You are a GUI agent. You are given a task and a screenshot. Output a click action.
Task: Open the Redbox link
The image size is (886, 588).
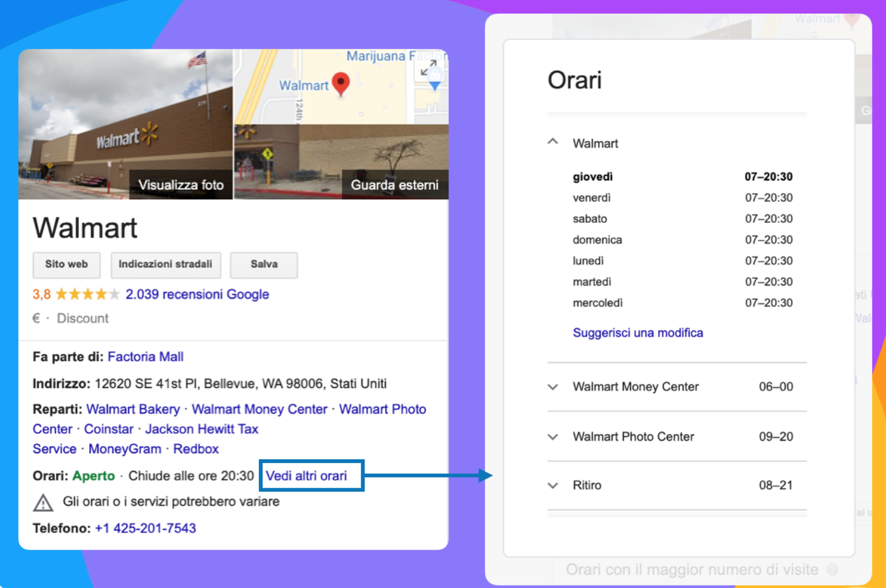click(196, 450)
